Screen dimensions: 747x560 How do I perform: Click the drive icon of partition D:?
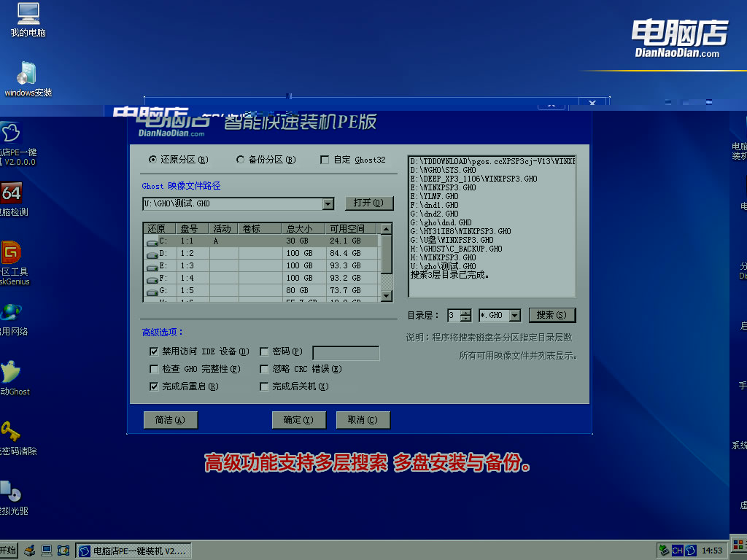click(x=152, y=254)
